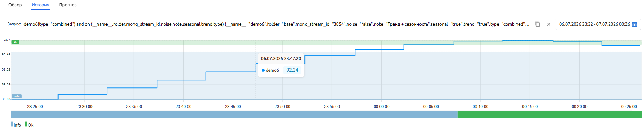Click the demo6 blue dot in tooltip
The image size is (644, 131).
[263, 70]
